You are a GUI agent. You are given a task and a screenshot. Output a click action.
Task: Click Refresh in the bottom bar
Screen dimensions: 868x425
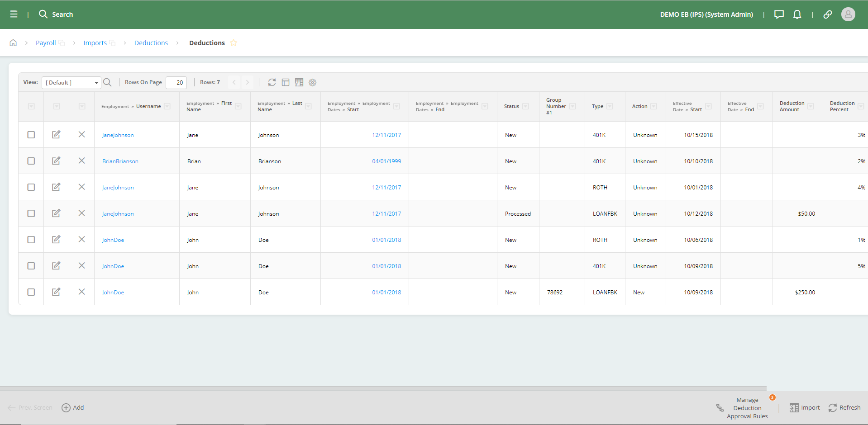click(844, 408)
